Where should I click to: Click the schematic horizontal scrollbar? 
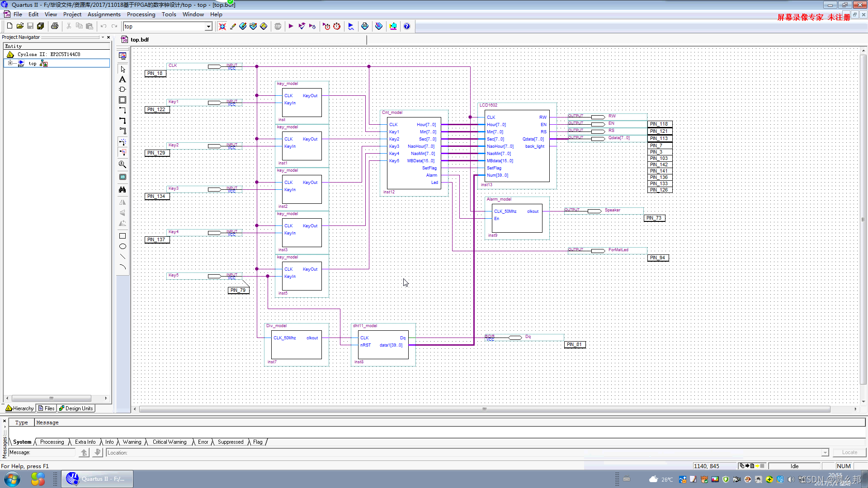(x=484, y=409)
